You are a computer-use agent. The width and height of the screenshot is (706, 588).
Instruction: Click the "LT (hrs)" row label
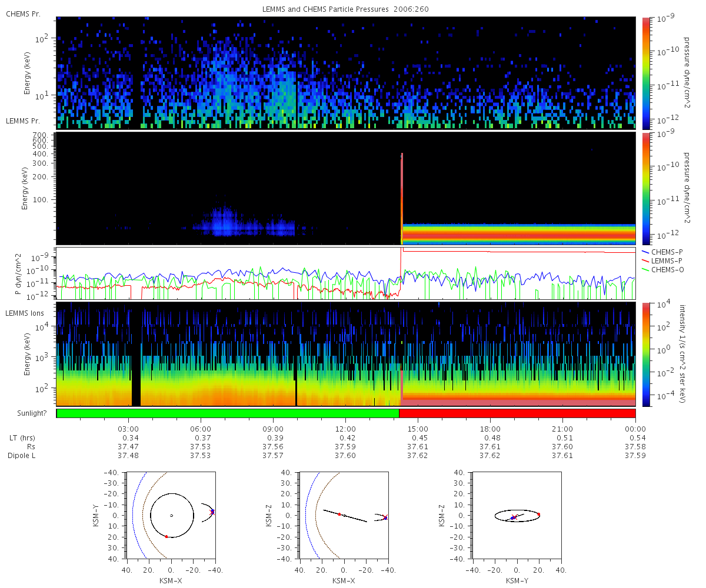coord(21,437)
